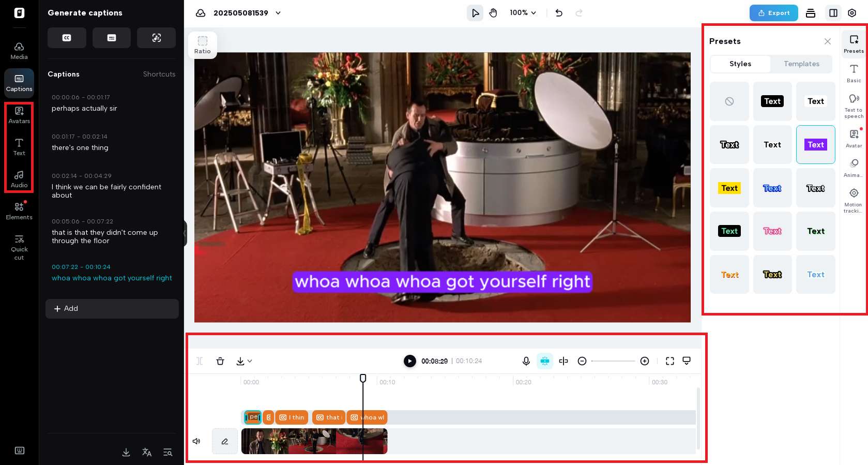Zoom out the timeline with minus
868x465 pixels.
coord(582,361)
